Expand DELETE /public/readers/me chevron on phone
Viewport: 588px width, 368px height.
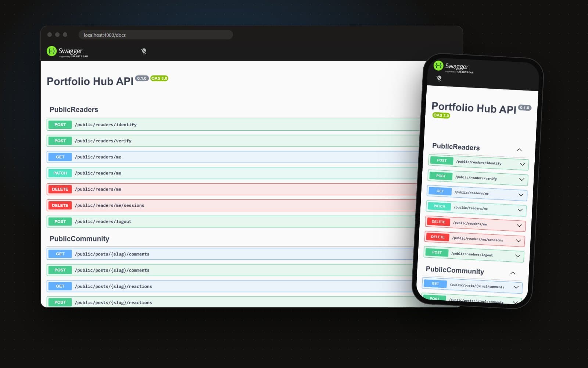519,226
